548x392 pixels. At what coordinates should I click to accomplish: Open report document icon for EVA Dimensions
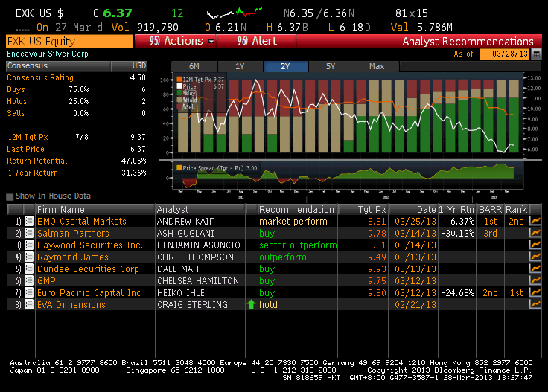(x=29, y=304)
